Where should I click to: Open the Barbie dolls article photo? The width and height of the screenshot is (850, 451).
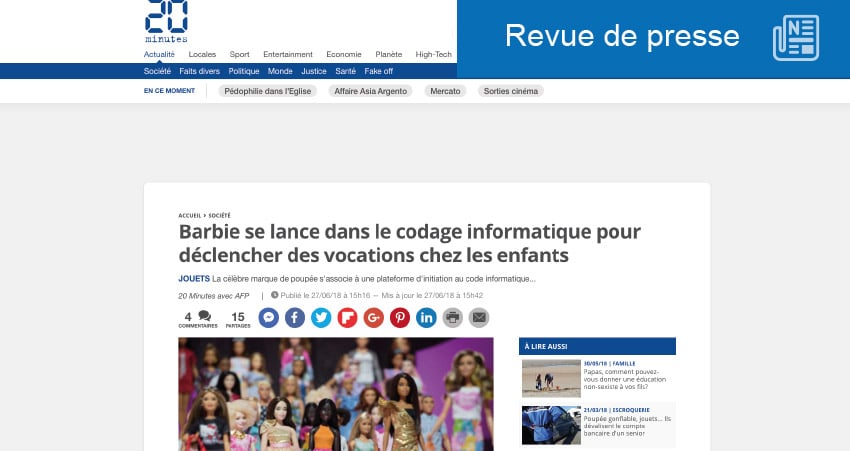point(335,393)
